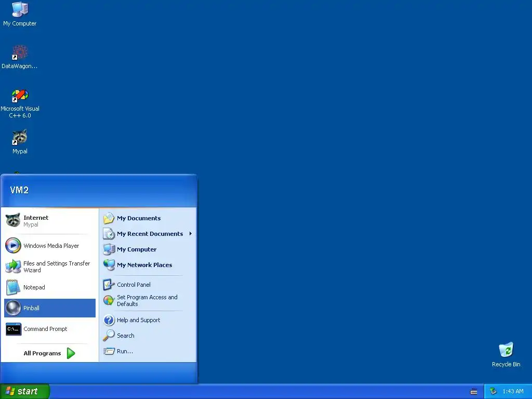Click the Search magnifying glass icon
This screenshot has height=399, width=532.
(x=109, y=336)
